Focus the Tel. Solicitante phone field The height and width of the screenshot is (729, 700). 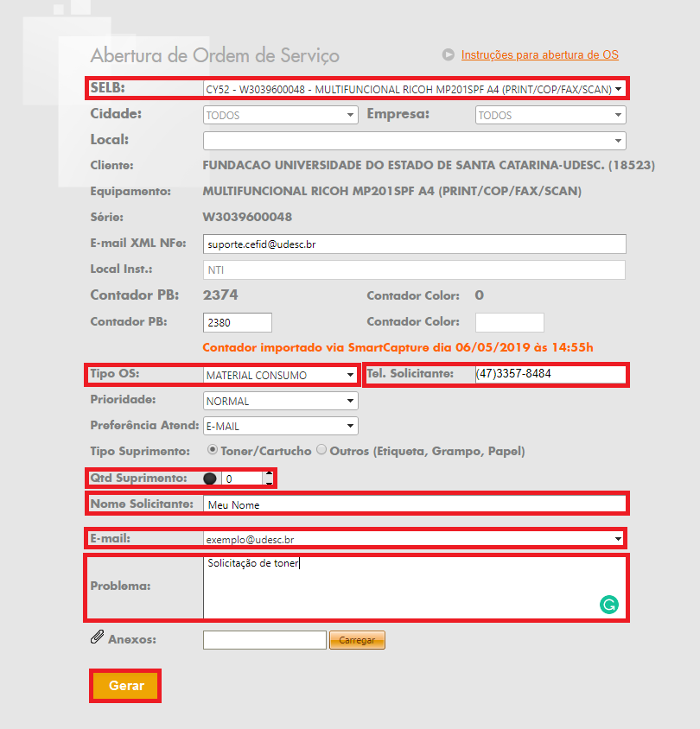(549, 375)
